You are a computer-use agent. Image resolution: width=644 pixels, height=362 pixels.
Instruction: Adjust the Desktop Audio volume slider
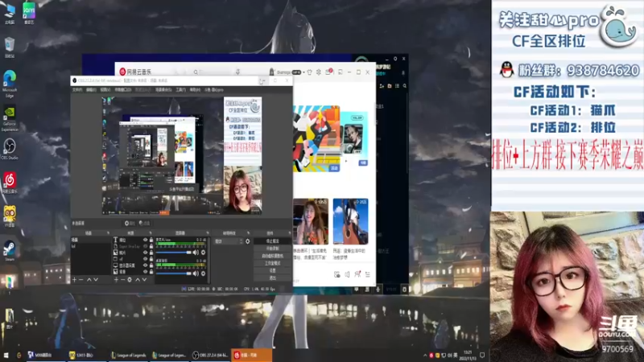tap(174, 274)
